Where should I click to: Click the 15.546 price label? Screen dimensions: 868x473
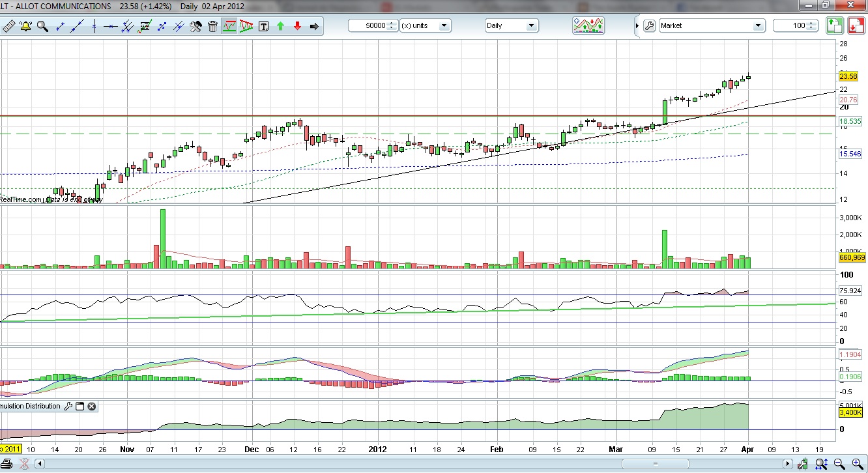[850, 154]
